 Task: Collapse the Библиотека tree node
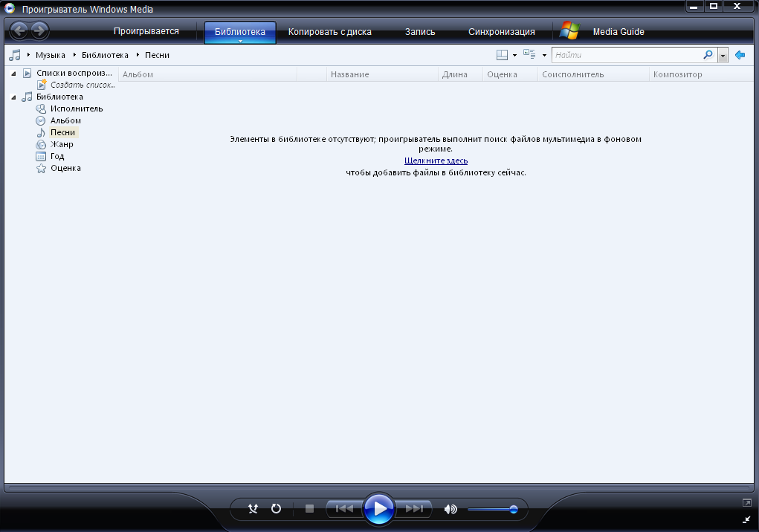coord(13,97)
